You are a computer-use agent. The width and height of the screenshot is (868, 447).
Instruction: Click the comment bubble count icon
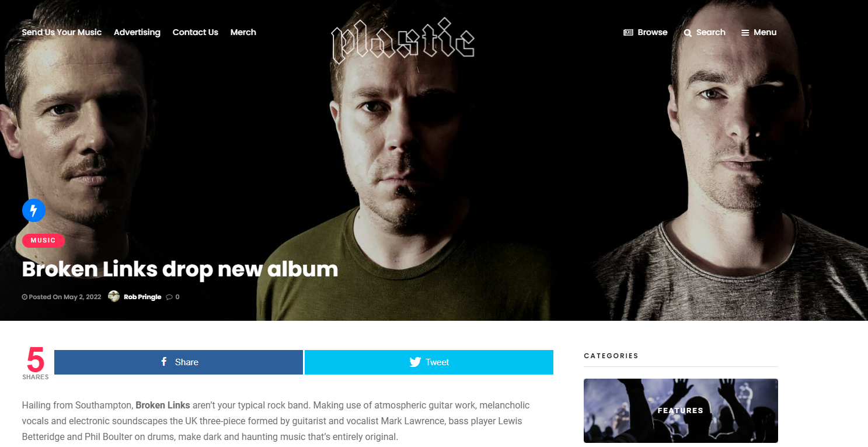point(169,297)
